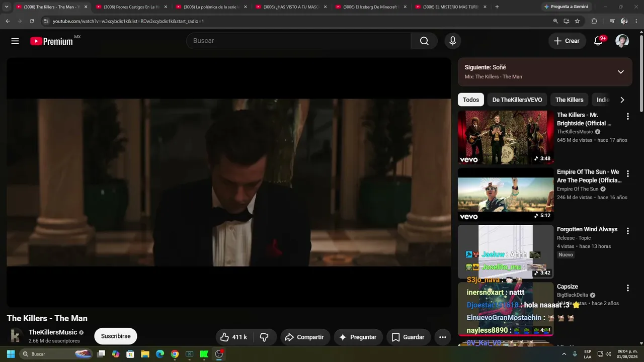Screen dimensions: 644x362
Task: Open options for Mr. Brightside video
Action: [627, 117]
